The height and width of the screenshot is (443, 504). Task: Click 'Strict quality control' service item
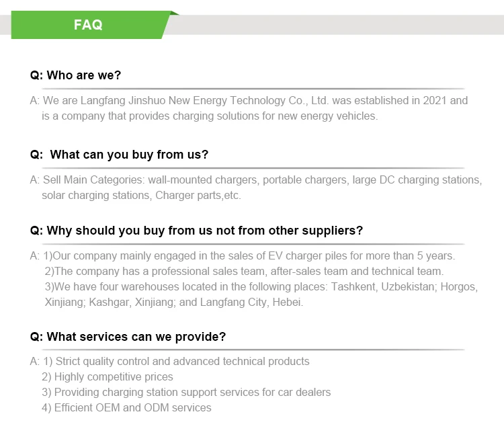pos(170,362)
